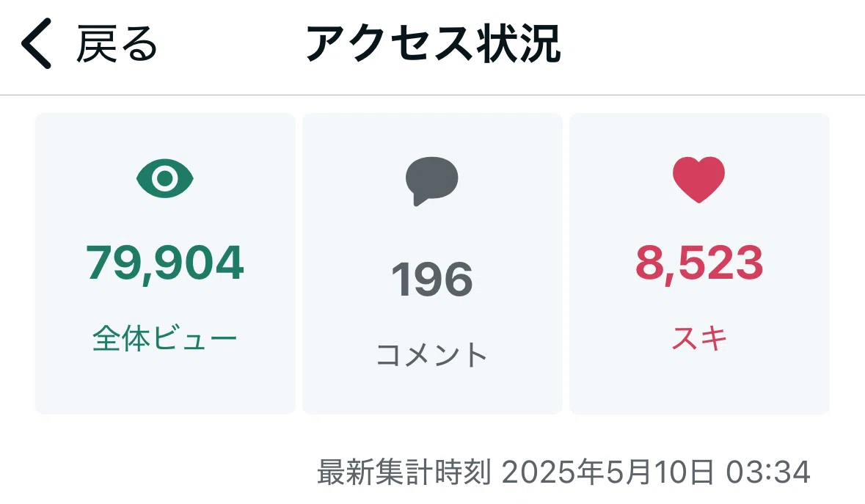Select the 79,904 total views number
Image resolution: width=865 pixels, height=504 pixels.
pos(165,263)
